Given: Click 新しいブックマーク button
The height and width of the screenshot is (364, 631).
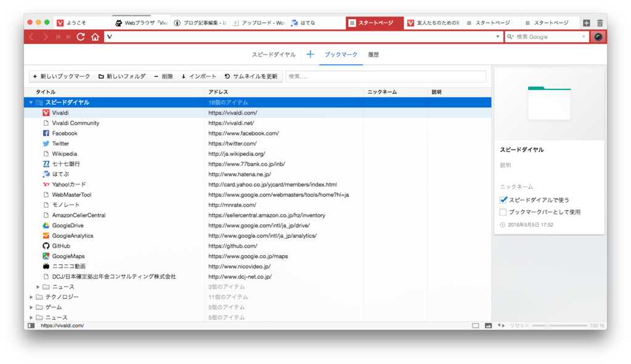Looking at the screenshot, I should (62, 76).
